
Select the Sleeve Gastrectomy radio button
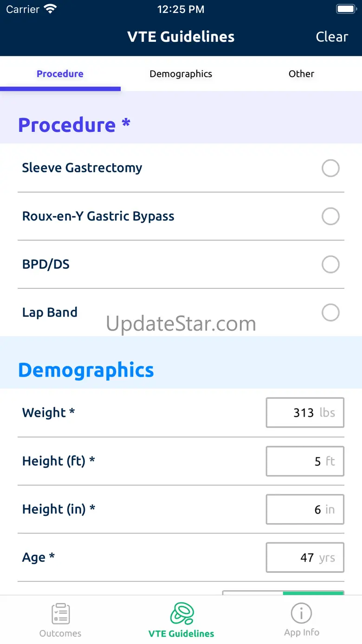[330, 168]
